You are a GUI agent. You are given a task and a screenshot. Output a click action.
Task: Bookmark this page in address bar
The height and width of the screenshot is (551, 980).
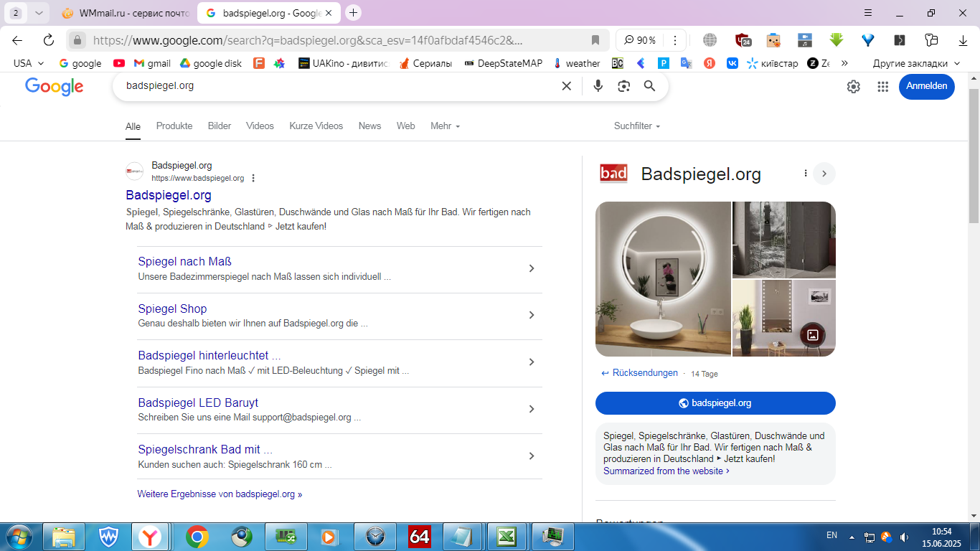[595, 40]
